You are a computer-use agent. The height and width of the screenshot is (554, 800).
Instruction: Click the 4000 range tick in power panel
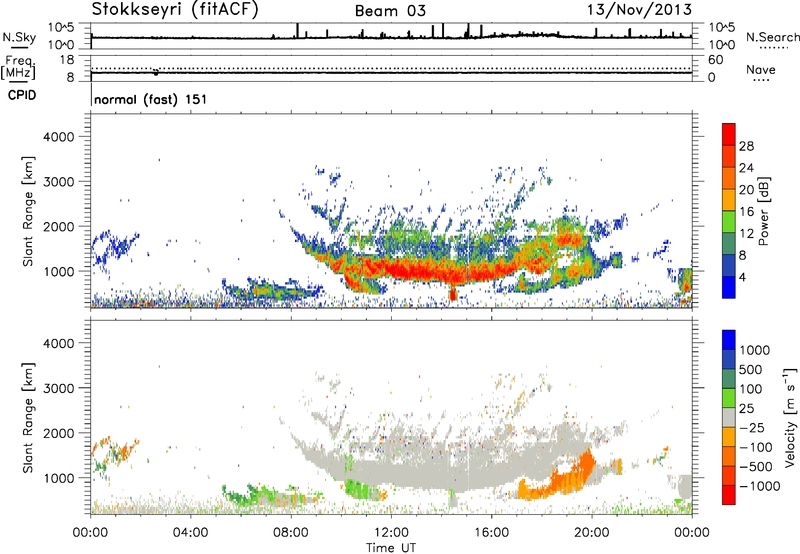click(x=59, y=137)
